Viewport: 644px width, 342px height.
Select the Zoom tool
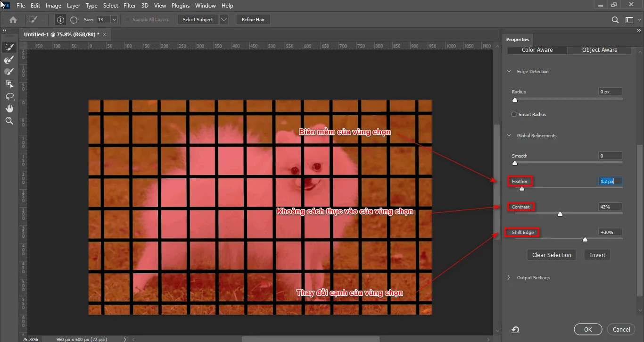tap(9, 121)
